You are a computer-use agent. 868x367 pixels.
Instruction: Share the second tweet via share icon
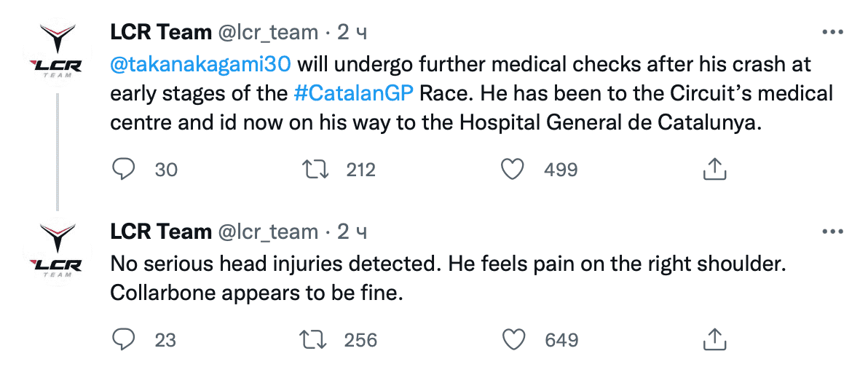(714, 339)
